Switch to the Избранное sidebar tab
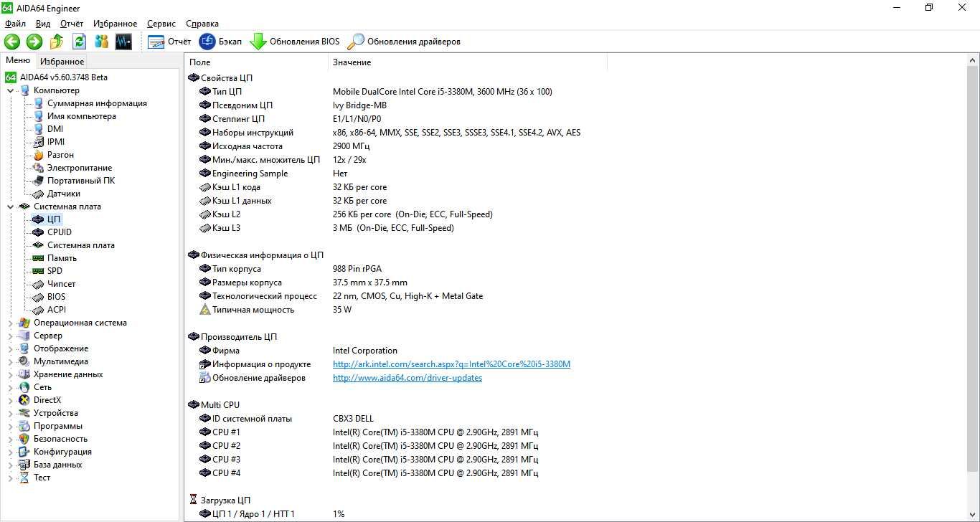 click(62, 62)
